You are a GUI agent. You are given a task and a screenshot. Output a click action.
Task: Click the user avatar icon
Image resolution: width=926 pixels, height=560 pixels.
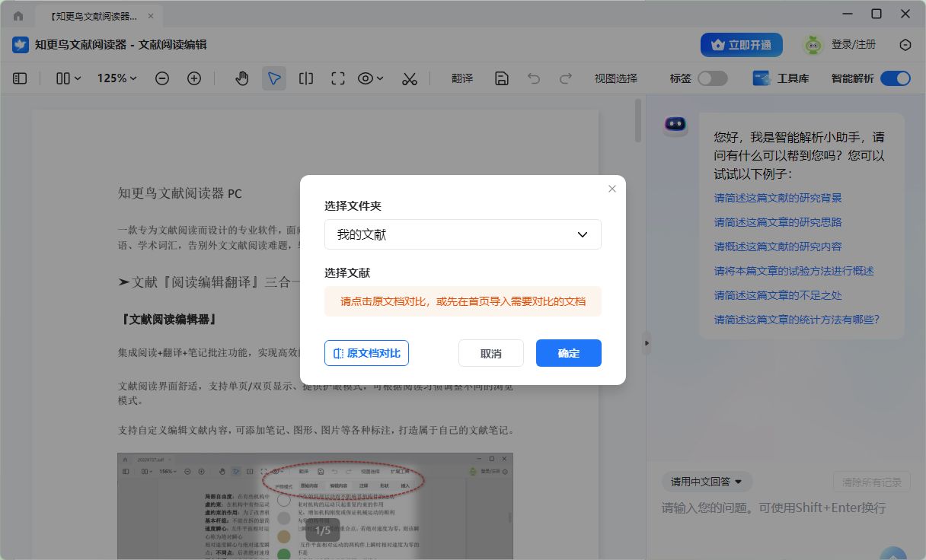point(813,45)
